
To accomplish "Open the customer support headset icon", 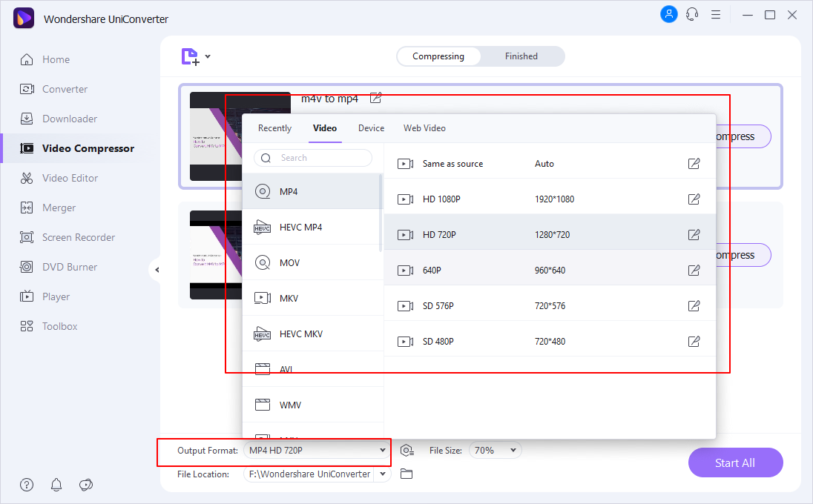I will point(692,15).
